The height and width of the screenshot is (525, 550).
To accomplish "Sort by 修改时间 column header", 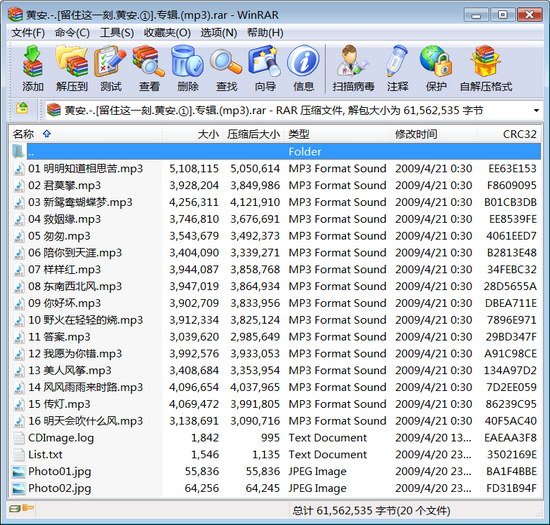I will tap(434, 134).
